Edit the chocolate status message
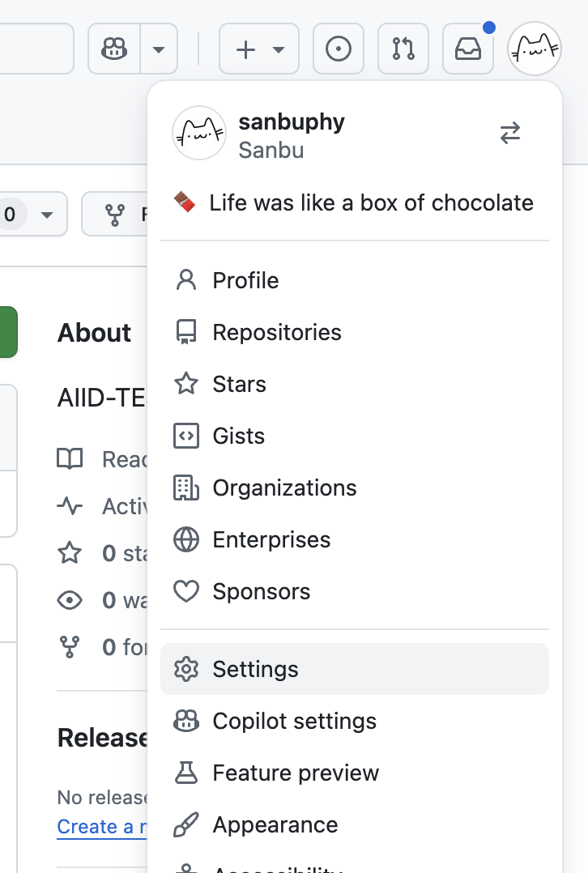The width and height of the screenshot is (588, 873). coord(354,202)
